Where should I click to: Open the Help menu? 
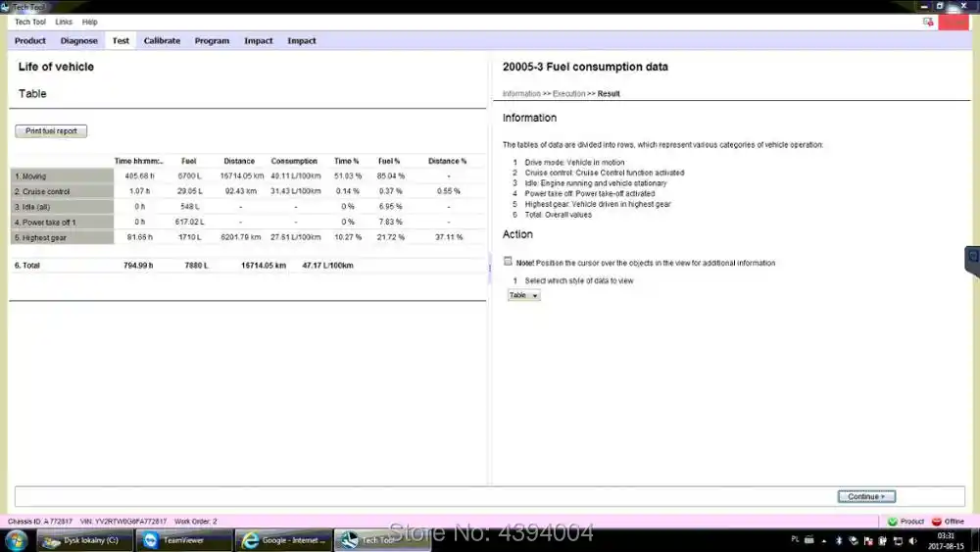[x=89, y=22]
